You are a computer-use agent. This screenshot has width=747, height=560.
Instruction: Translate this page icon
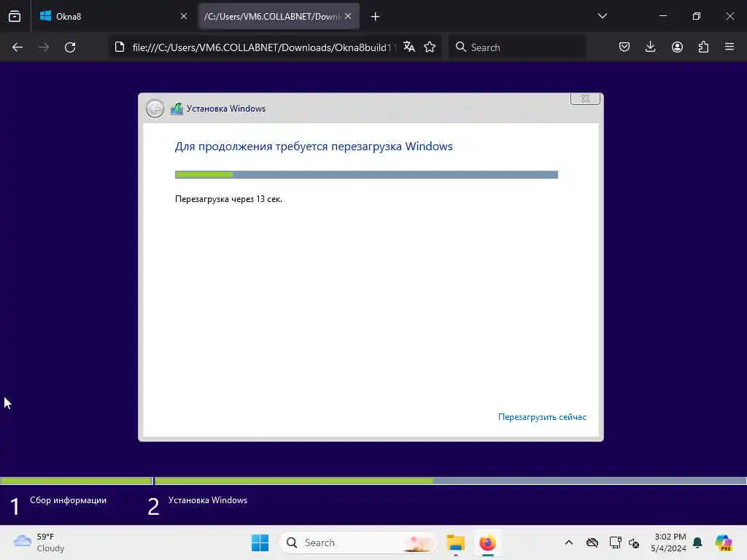coord(409,47)
